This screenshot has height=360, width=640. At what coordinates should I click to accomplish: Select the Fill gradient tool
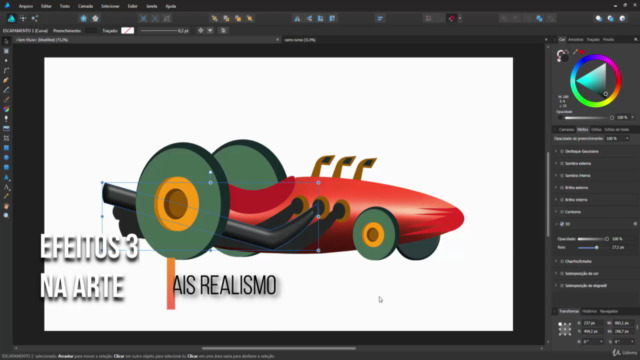(x=6, y=109)
